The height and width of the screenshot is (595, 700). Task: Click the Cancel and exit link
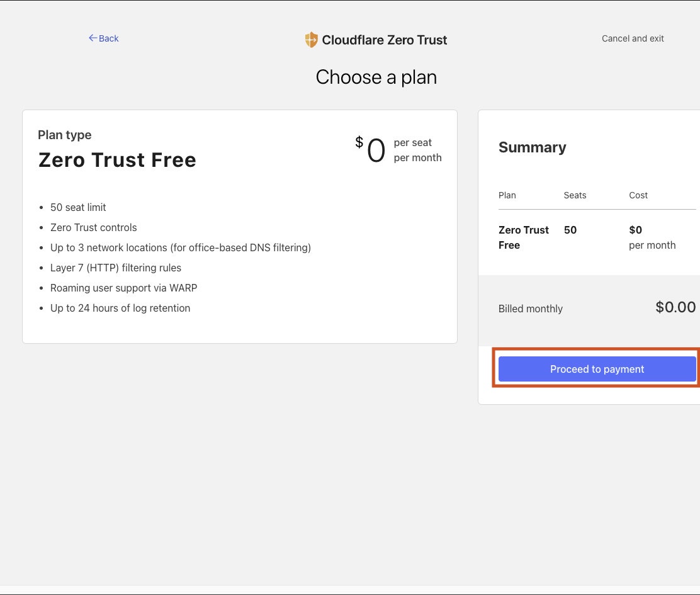click(x=633, y=38)
